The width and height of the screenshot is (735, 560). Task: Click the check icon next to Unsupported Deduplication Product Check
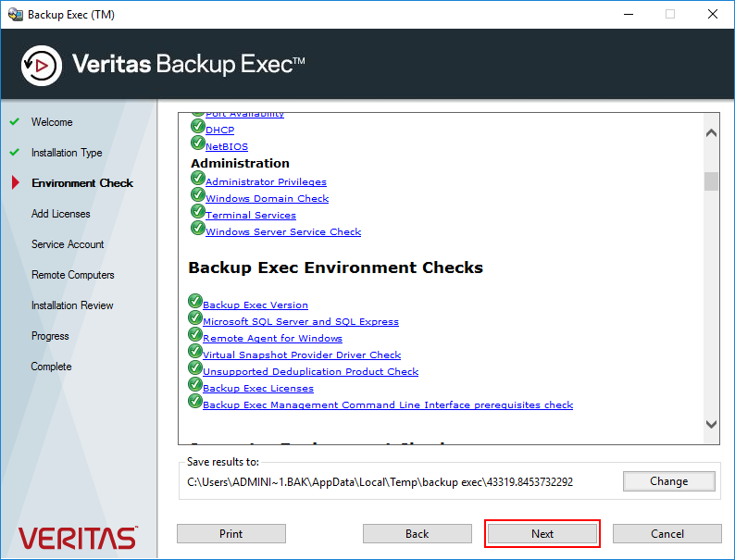coord(195,367)
